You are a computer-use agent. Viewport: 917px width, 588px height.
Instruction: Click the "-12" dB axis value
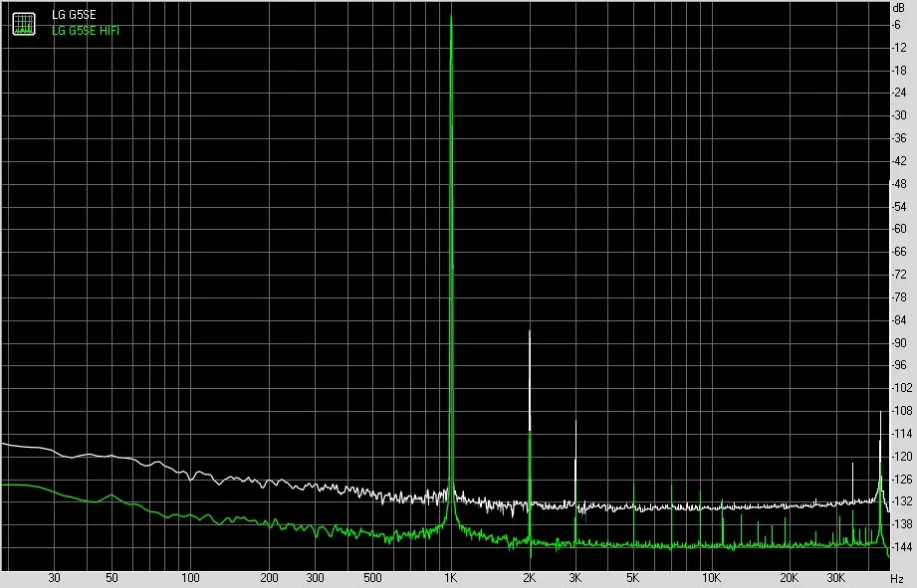coord(899,48)
